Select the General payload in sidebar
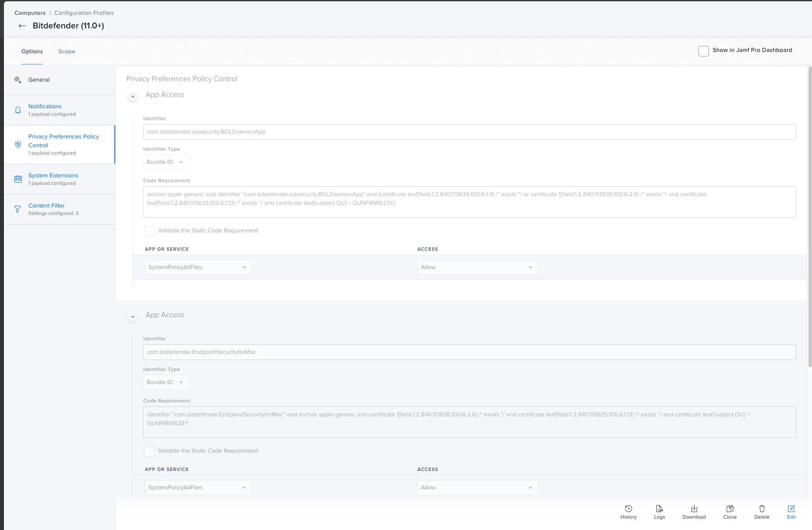This screenshot has width=812, height=530. (x=60, y=80)
